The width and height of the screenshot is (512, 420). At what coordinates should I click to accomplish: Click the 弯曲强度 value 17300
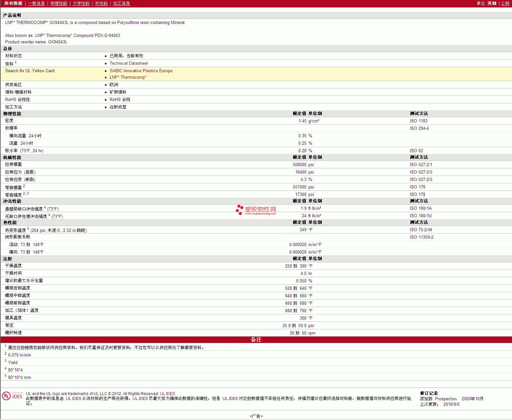point(301,195)
